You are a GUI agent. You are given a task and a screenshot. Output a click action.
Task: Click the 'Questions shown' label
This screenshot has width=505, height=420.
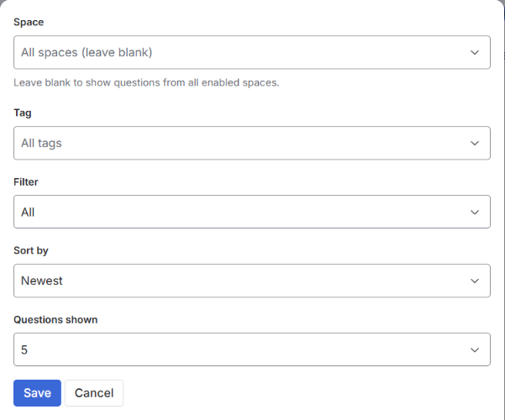pos(55,320)
